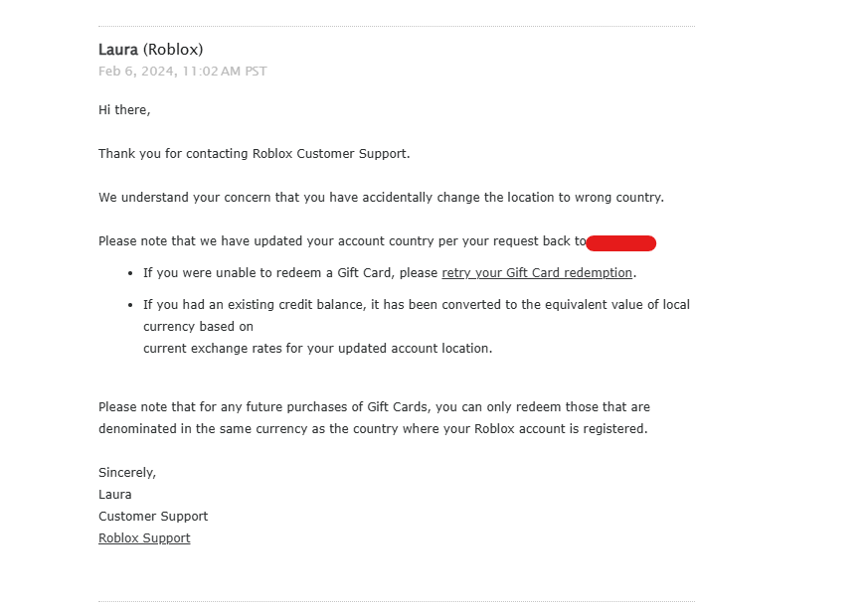Click the updated your account country sentence
Screen dimensions: 868x608
point(338,241)
